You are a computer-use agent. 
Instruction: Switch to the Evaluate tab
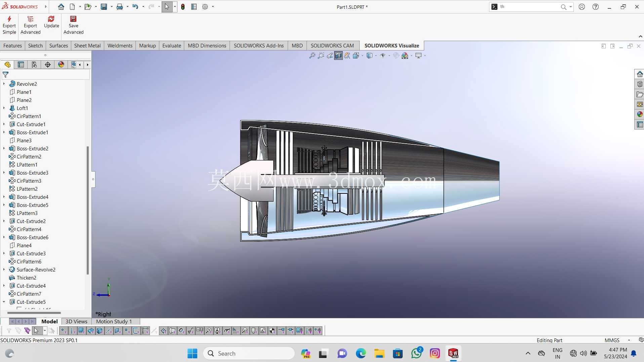[x=171, y=45]
